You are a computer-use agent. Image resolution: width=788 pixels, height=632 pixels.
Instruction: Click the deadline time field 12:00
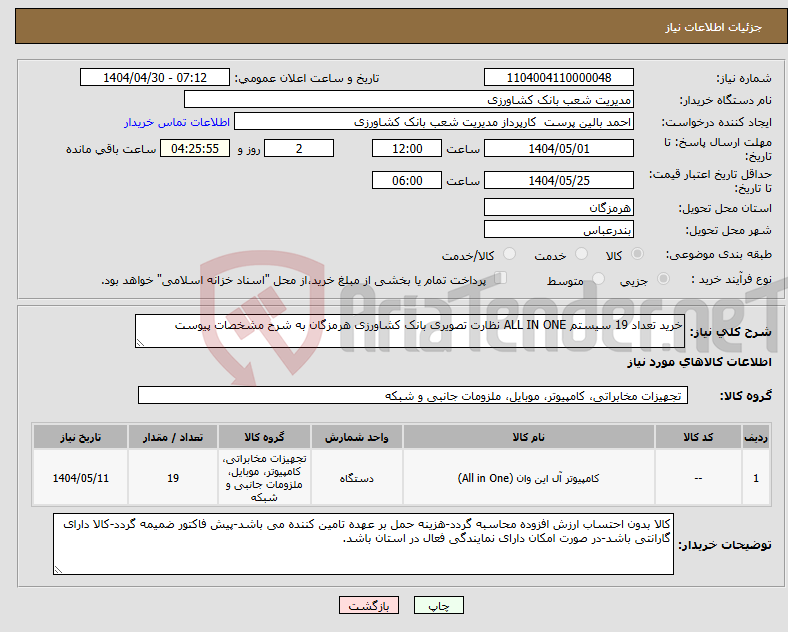[407, 148]
